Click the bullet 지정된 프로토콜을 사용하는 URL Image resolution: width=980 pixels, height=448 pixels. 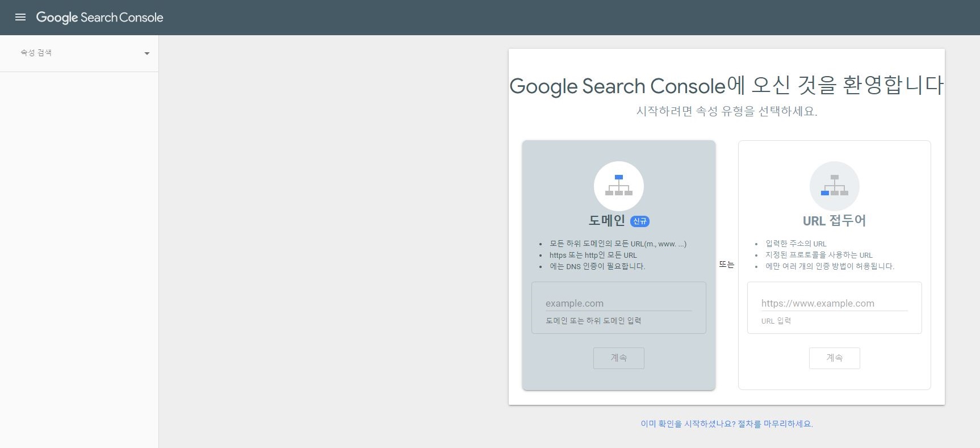(819, 255)
